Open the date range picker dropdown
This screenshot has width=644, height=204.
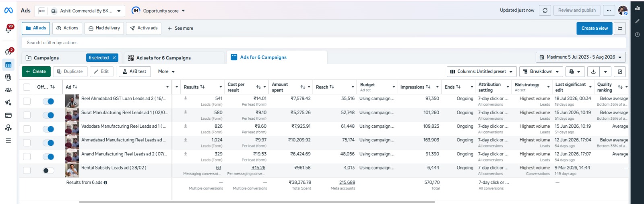coord(581,57)
